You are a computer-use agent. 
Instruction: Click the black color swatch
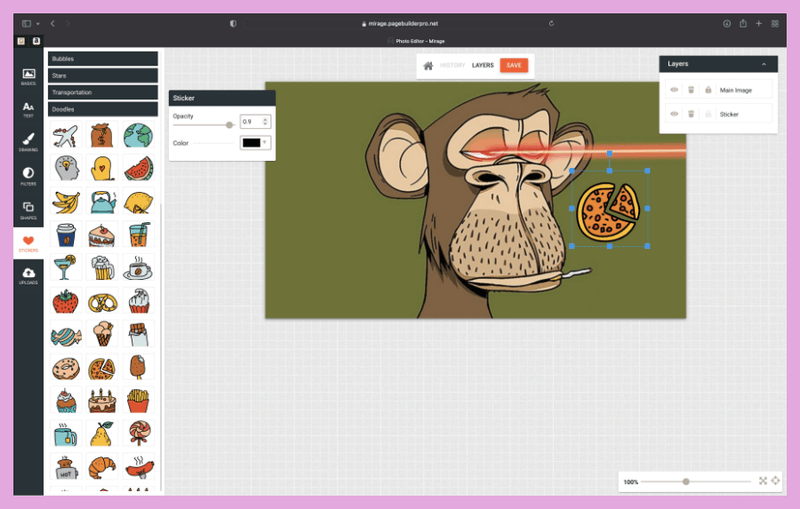click(x=252, y=143)
